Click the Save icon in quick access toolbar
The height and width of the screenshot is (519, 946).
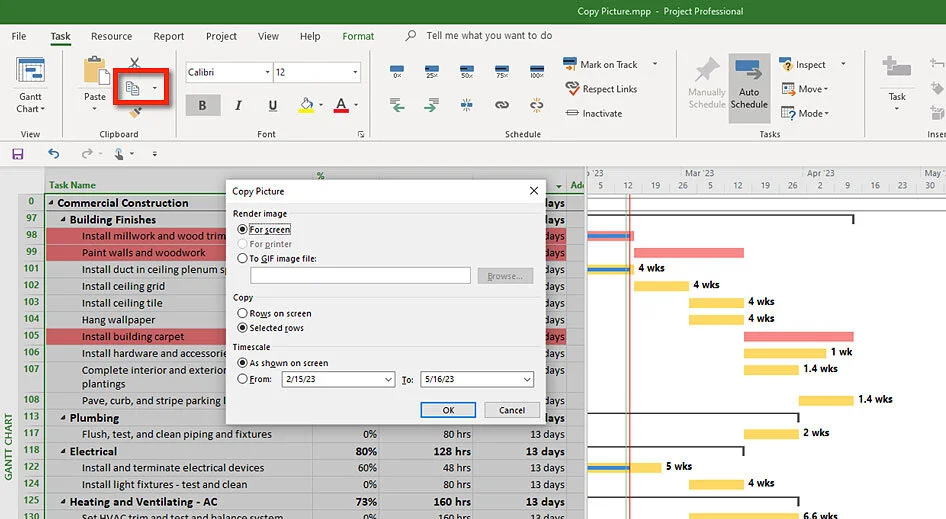point(18,154)
